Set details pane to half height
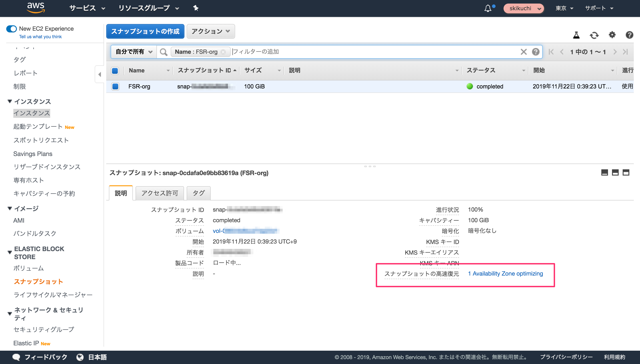The image size is (640, 364). [615, 172]
